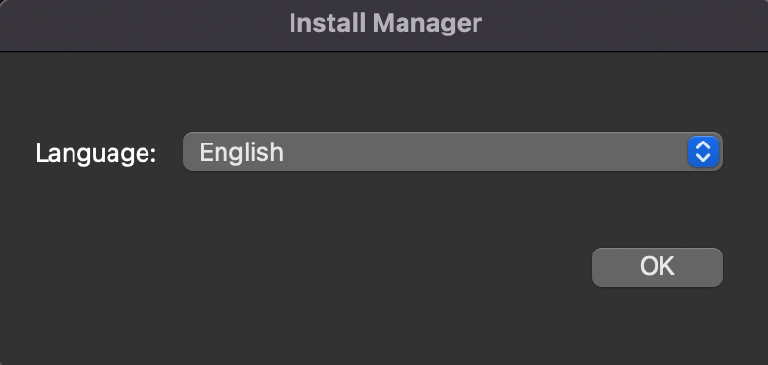Click the blue up-down chevron icon
The width and height of the screenshot is (768, 365).
(703, 152)
